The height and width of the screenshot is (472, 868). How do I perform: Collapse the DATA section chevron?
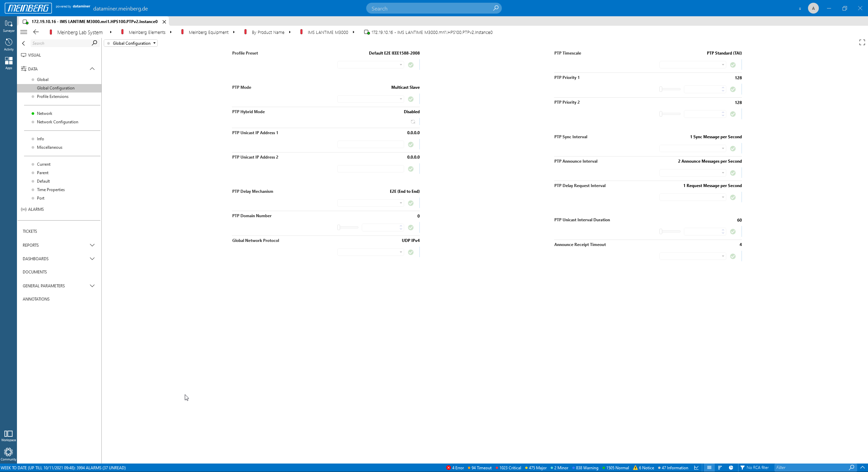[x=92, y=69]
